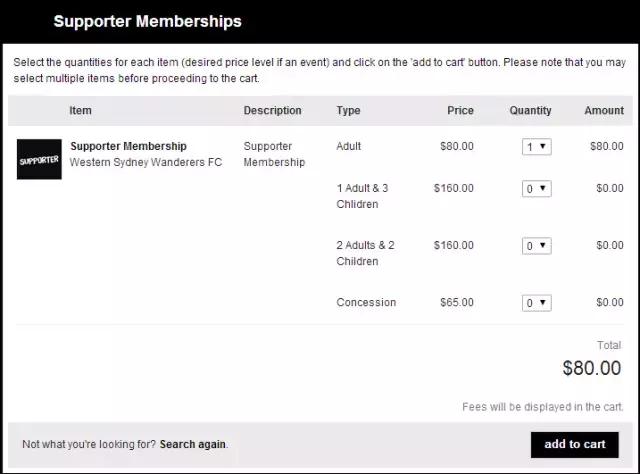Image resolution: width=640 pixels, height=474 pixels.
Task: Open 1 Adult & 3 Children quantity dropdown
Action: pyautogui.click(x=536, y=188)
